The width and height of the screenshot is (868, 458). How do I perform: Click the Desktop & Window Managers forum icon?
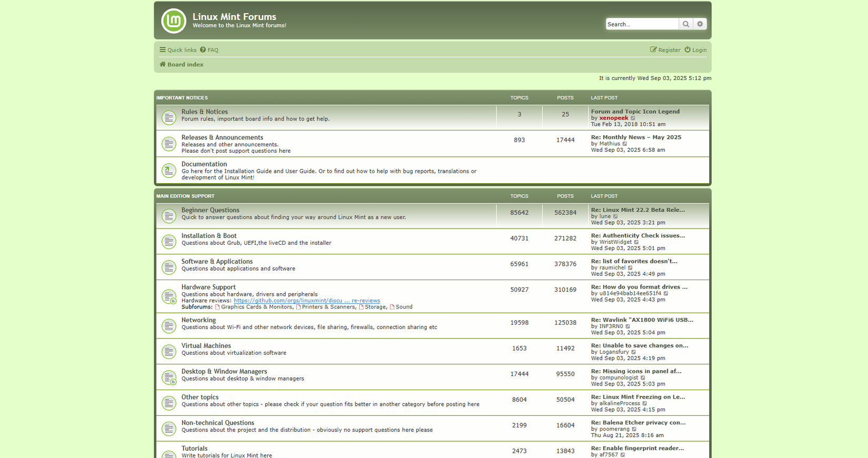[x=169, y=377]
